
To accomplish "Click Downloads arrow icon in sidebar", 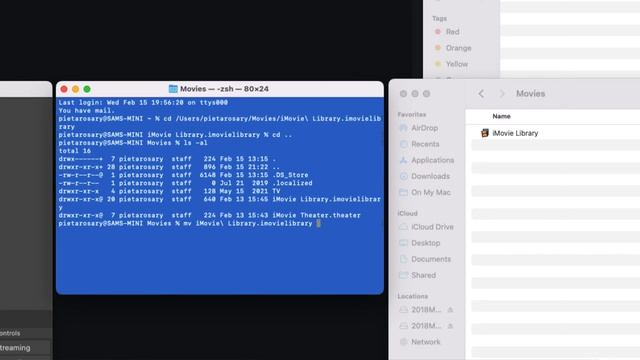I will pos(403,176).
